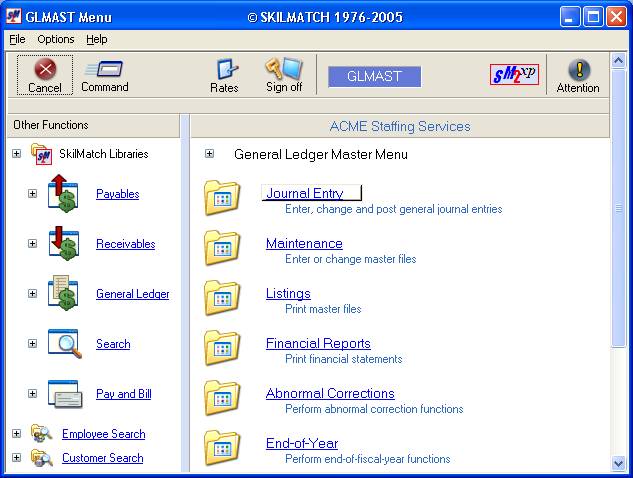Expand the Pay and Bill node

tap(32, 394)
